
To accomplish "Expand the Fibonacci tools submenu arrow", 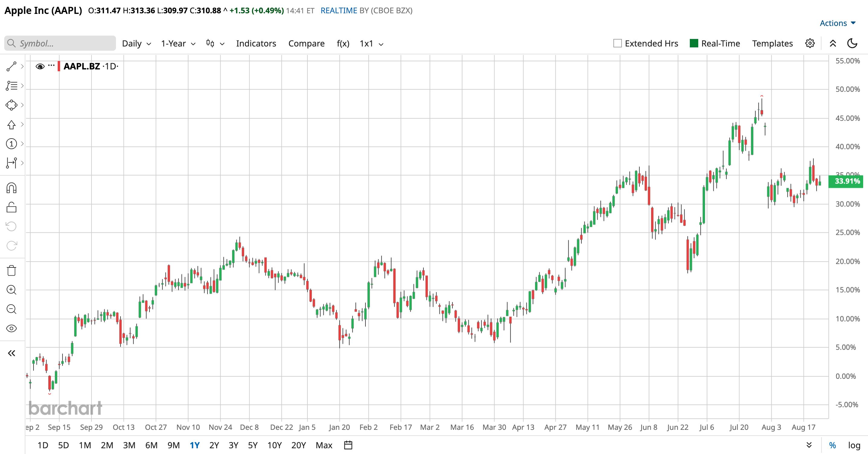I will (22, 85).
